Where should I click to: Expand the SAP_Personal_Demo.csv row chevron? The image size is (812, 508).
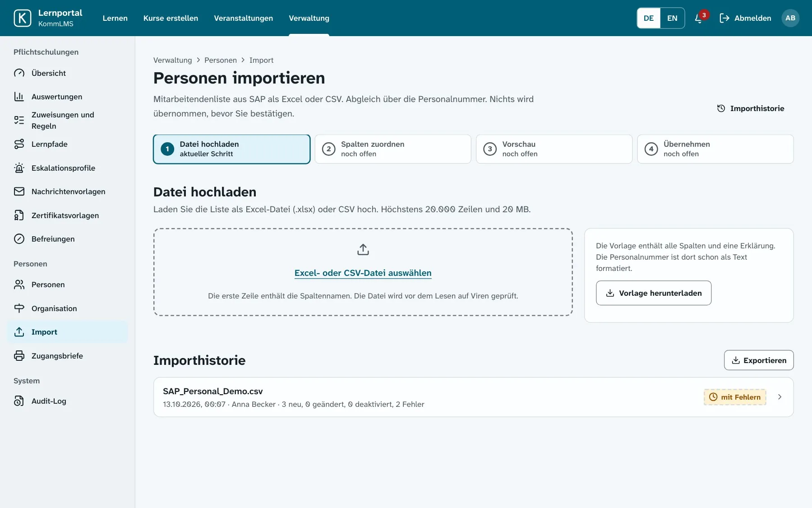pos(780,397)
